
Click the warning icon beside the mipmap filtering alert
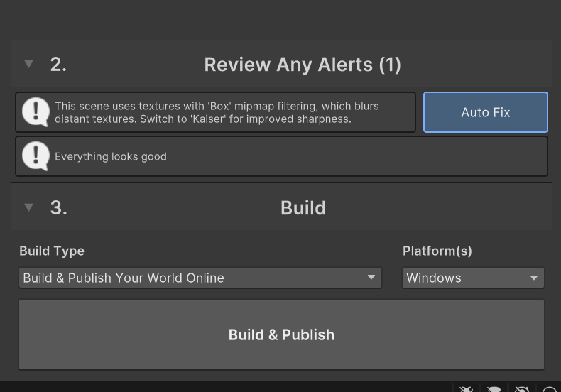coord(36,112)
